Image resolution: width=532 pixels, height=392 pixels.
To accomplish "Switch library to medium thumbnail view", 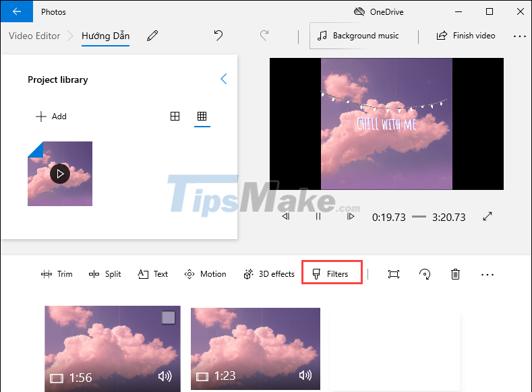I will [x=175, y=117].
